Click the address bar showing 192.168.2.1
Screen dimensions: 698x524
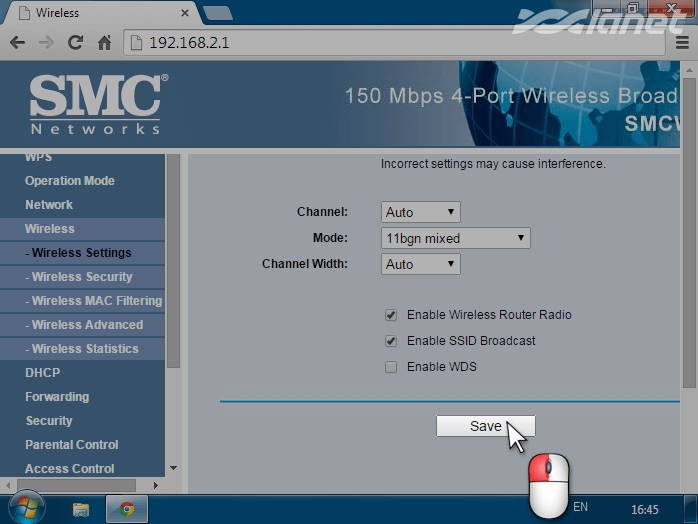point(400,43)
